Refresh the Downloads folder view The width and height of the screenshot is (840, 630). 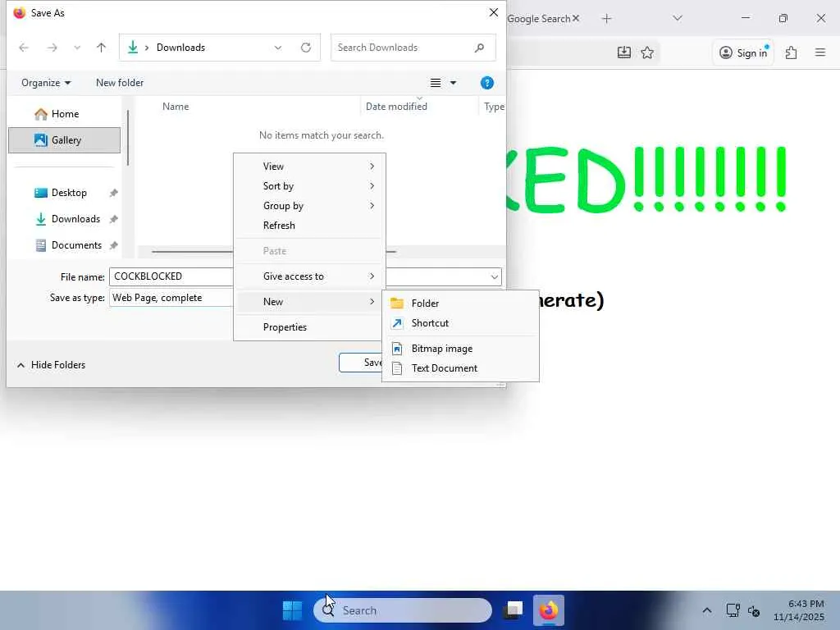(306, 48)
